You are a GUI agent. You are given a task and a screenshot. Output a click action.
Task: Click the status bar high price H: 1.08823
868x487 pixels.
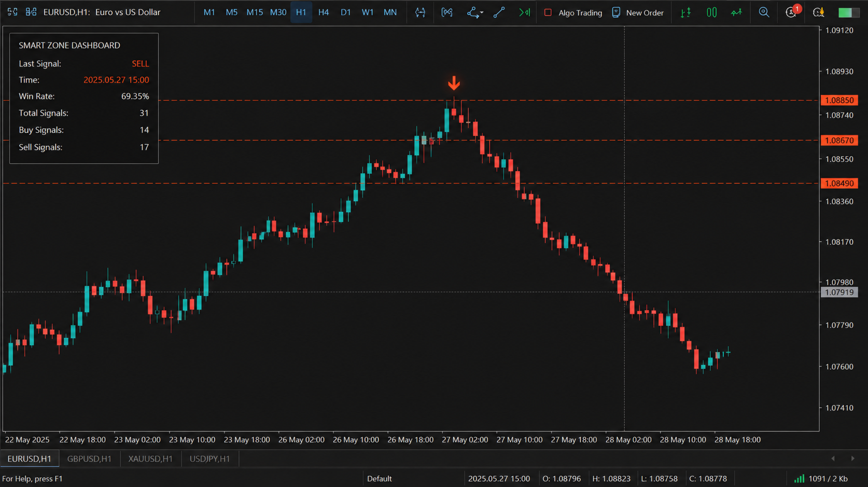(x=611, y=478)
